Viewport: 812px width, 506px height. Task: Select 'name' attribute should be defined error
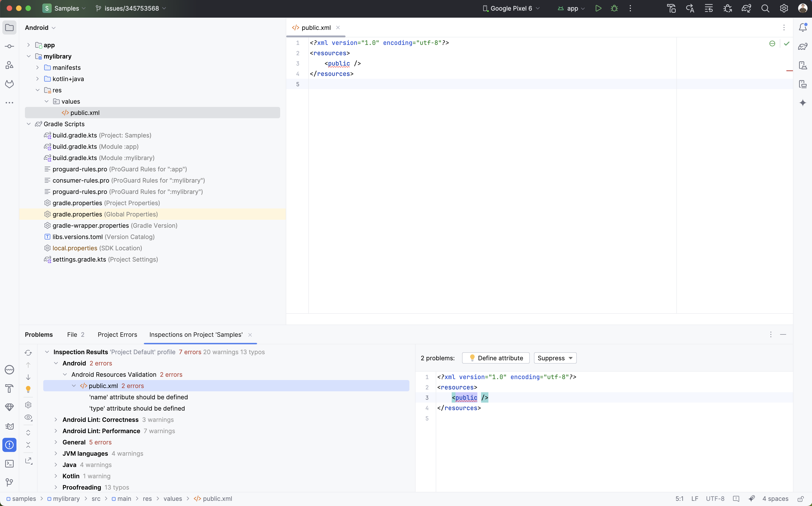[138, 397]
